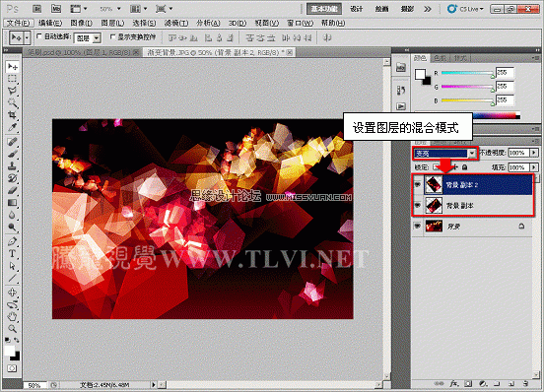Select the Line shape tool
Screen dimensions: 544x392
[12, 278]
